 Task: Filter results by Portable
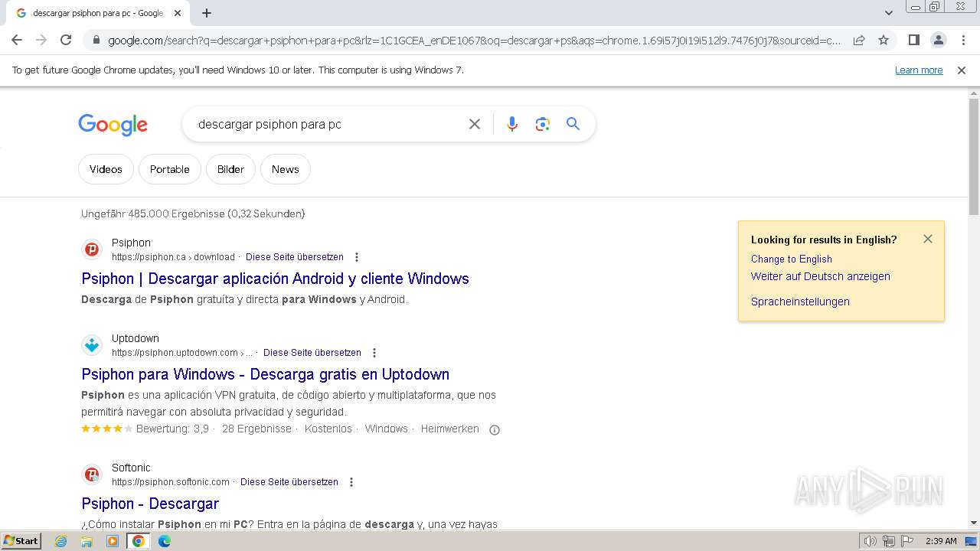(x=170, y=169)
